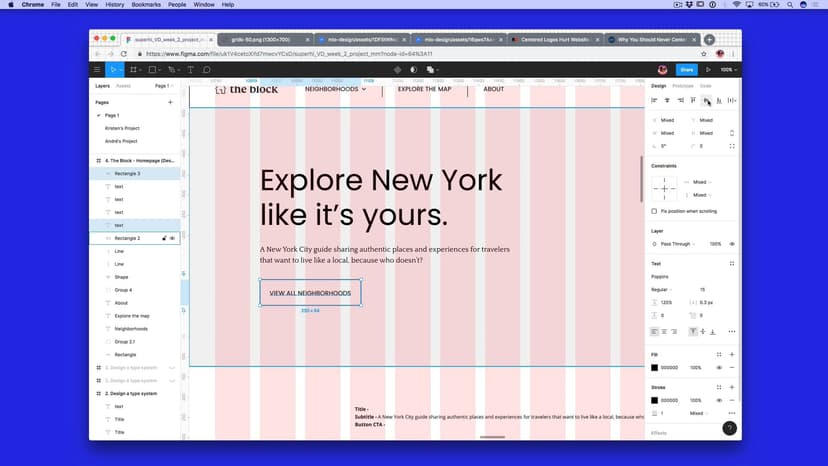Open the Figma main hamburger menu
Screen dimensions: 828x466
[x=97, y=70]
